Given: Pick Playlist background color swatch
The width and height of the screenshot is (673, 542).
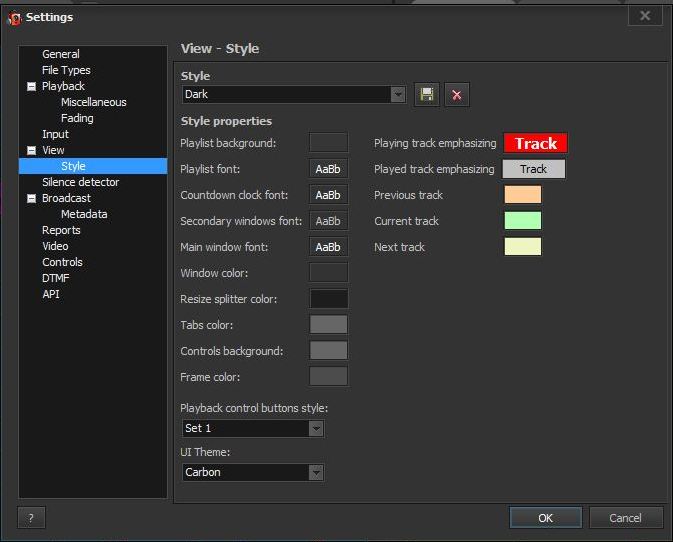Looking at the screenshot, I should (x=328, y=142).
